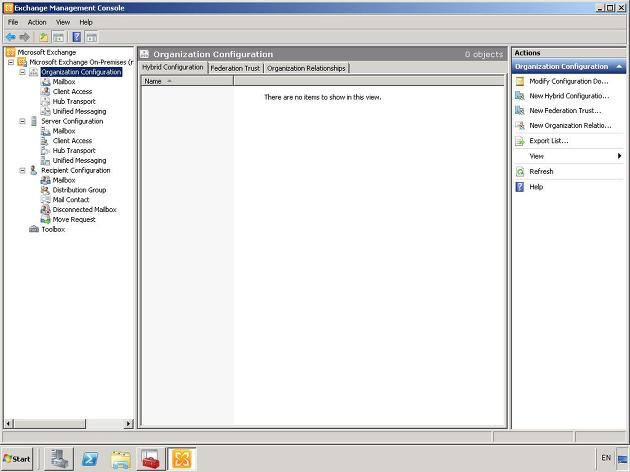This screenshot has height=472, width=630.
Task: Click the Organization Hub Transport icon
Action: (45, 101)
